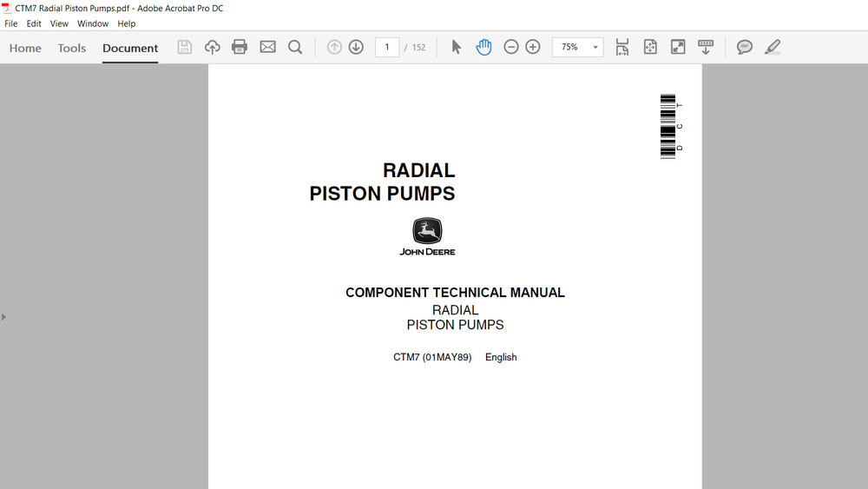Click the total page count '152'
Viewport: 868px width, 489px height.
[419, 48]
